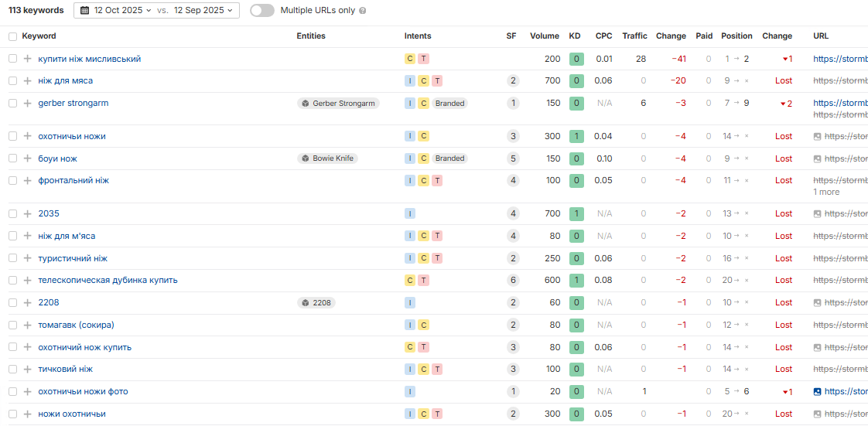Image resolution: width=868 pixels, height=426 pixels.
Task: Click Branded intent tag in gerber strongarm row
Action: (449, 103)
